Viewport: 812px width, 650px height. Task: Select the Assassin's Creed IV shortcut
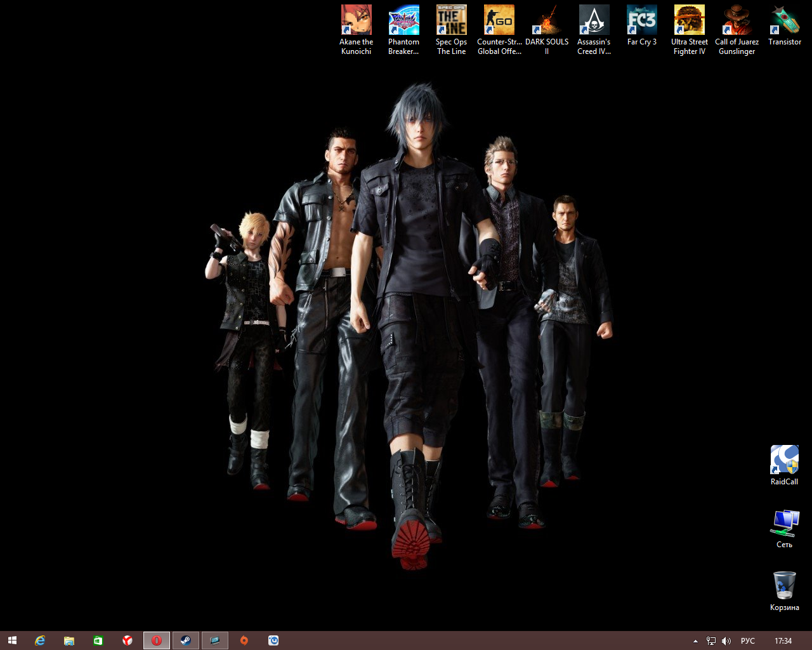tap(594, 30)
